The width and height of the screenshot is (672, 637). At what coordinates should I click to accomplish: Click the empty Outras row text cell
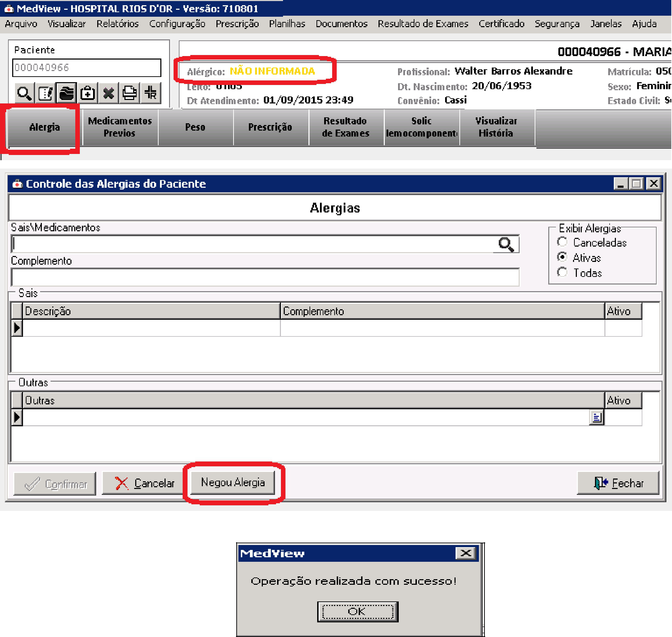click(306, 417)
